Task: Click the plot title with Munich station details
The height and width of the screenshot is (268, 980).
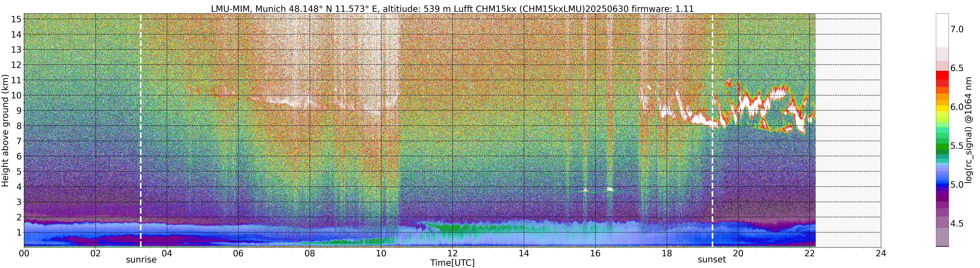Action: [452, 8]
